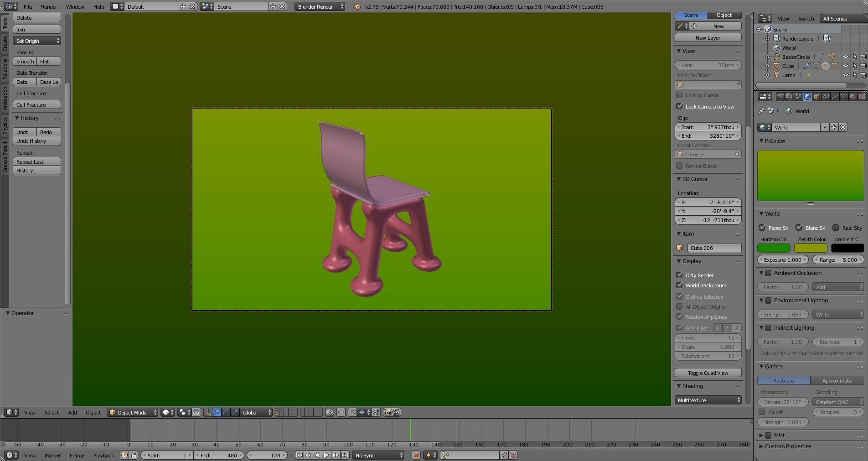868x461 pixels.
Task: Click the OpenGL render image camera icon
Action: [x=387, y=412]
